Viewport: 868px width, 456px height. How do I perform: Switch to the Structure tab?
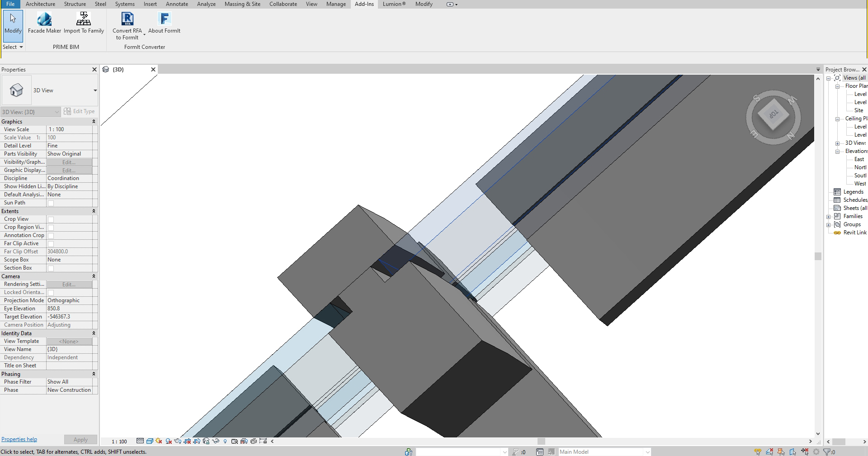coord(75,4)
